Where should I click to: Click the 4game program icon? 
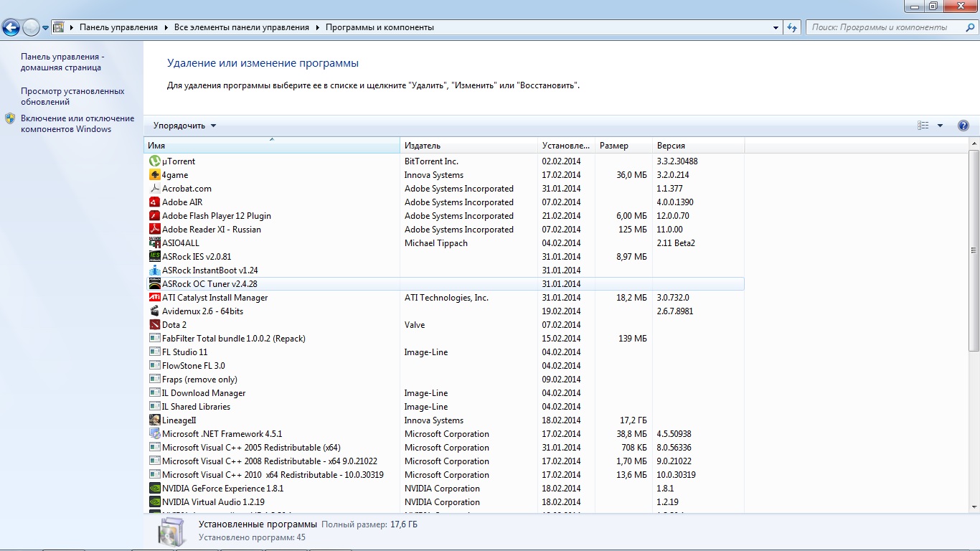click(x=154, y=175)
